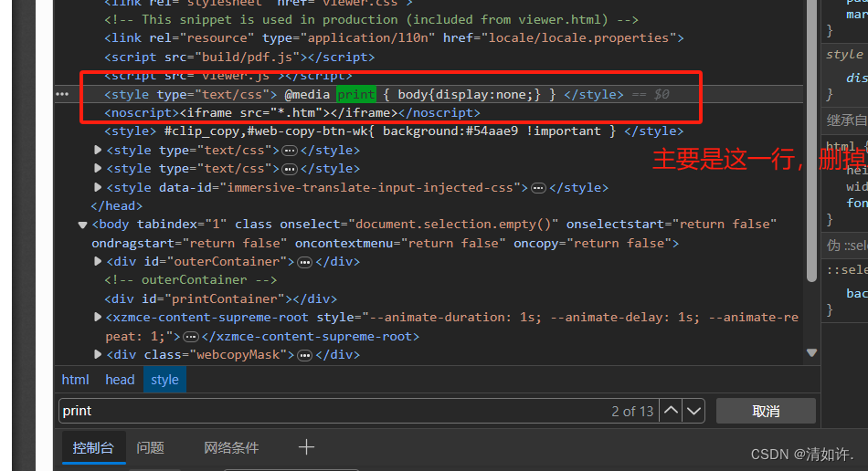Select the noscript iframe line
This screenshot has width=868, height=471.
292,113
